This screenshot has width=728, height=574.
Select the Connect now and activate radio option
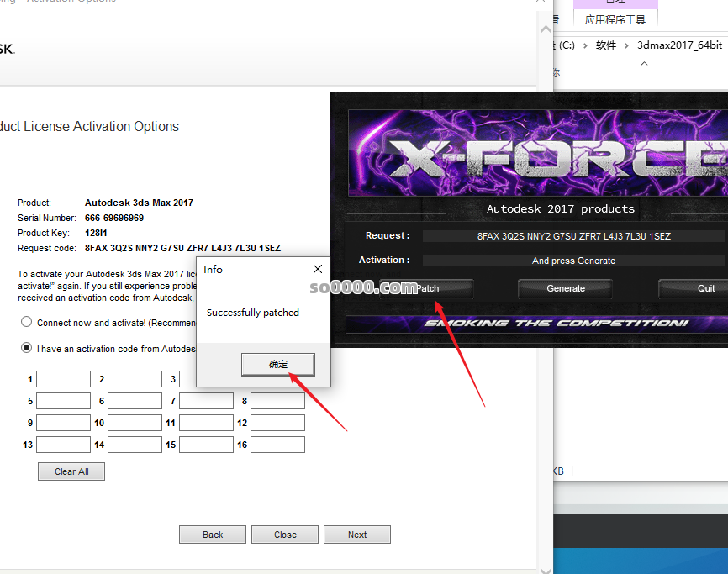point(27,322)
